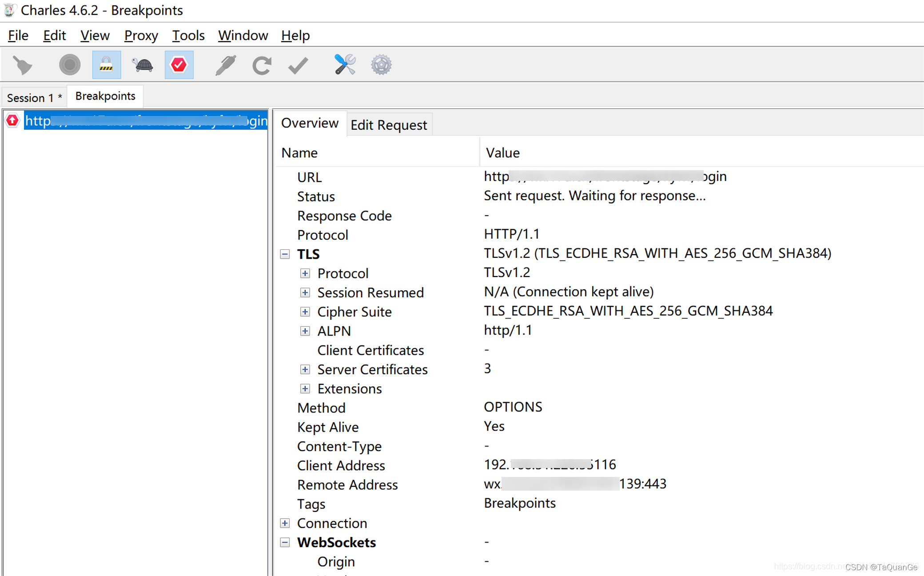Toggle Breakpoints red hexagon icon

pyautogui.click(x=179, y=65)
